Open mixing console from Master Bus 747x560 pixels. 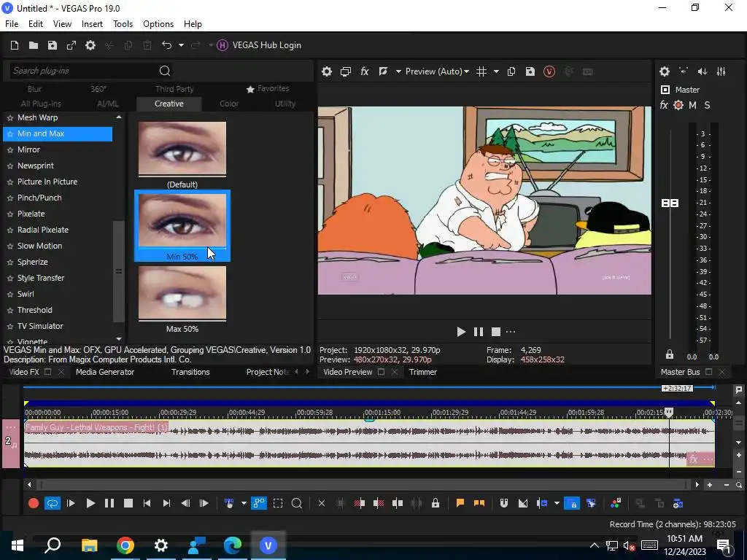[721, 71]
